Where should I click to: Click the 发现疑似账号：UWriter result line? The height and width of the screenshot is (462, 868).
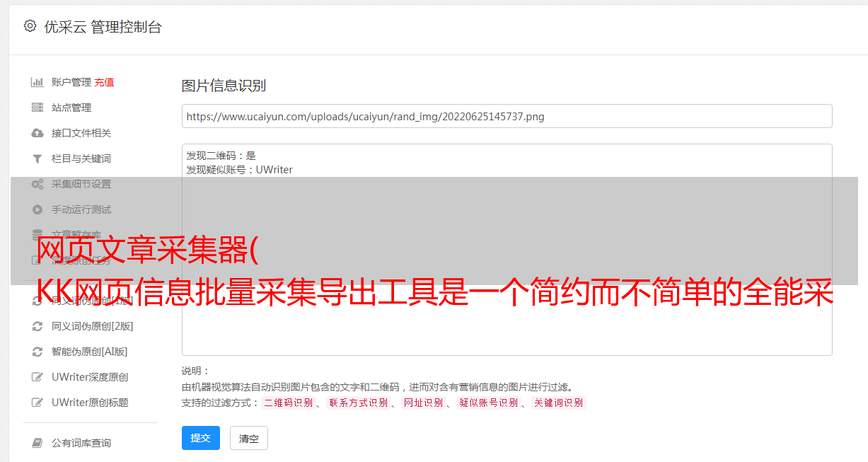[239, 170]
